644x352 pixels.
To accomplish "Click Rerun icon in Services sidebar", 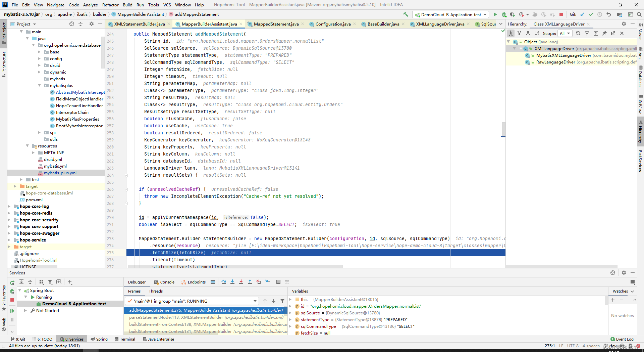I will (x=12, y=283).
